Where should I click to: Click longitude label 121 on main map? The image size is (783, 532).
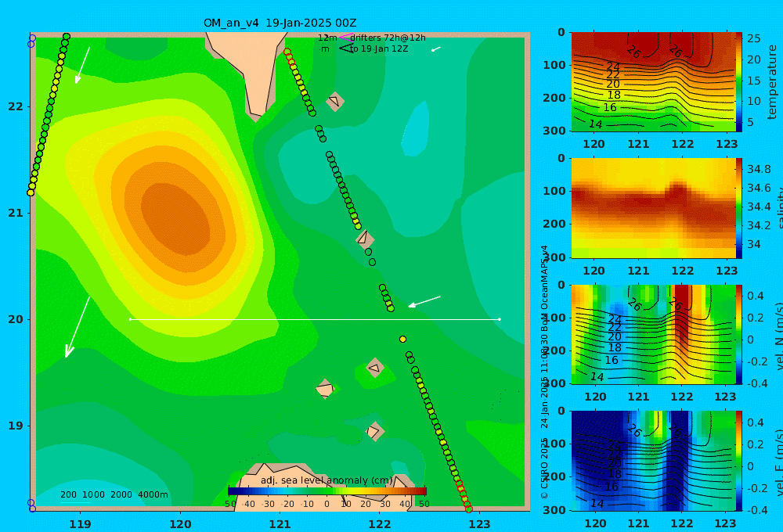280,524
